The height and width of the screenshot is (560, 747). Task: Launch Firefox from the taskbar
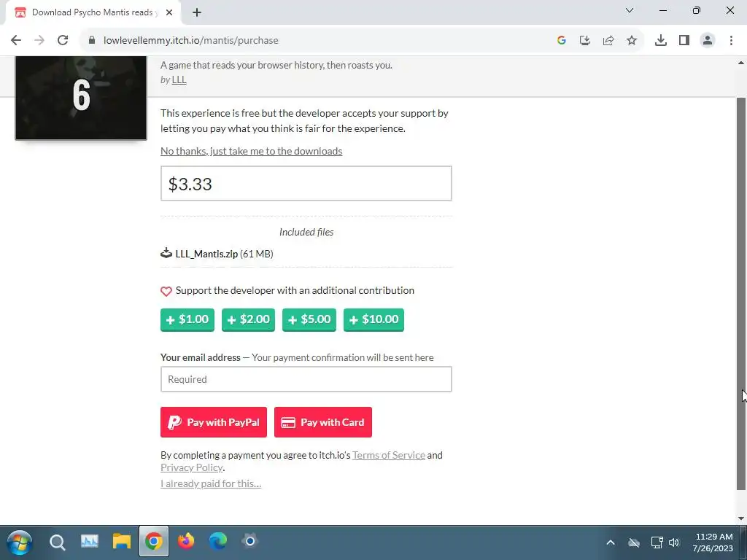(x=186, y=541)
